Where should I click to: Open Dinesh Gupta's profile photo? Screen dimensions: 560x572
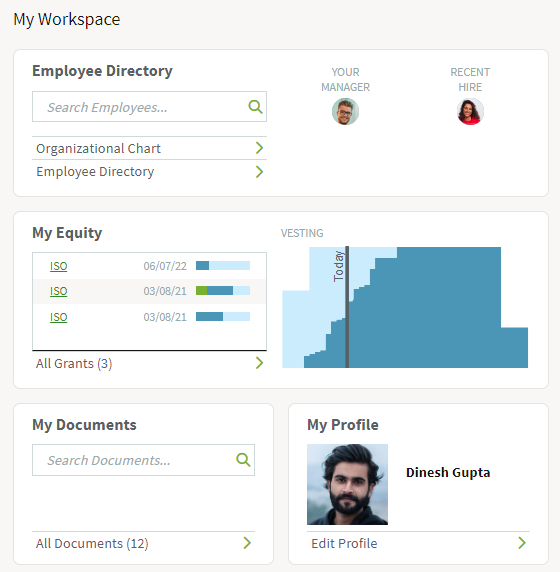click(347, 484)
